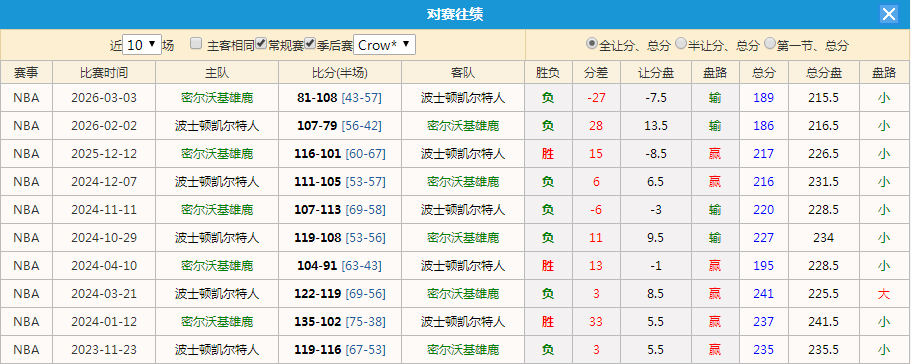Click the handicap value -7.5
The height and width of the screenshot is (364, 911).
tap(656, 98)
